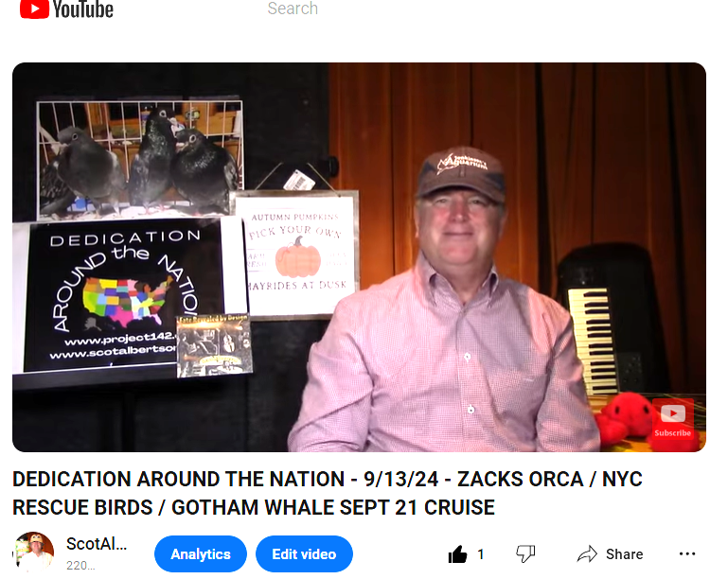
Task: Click the Share text label
Action: tap(625, 554)
